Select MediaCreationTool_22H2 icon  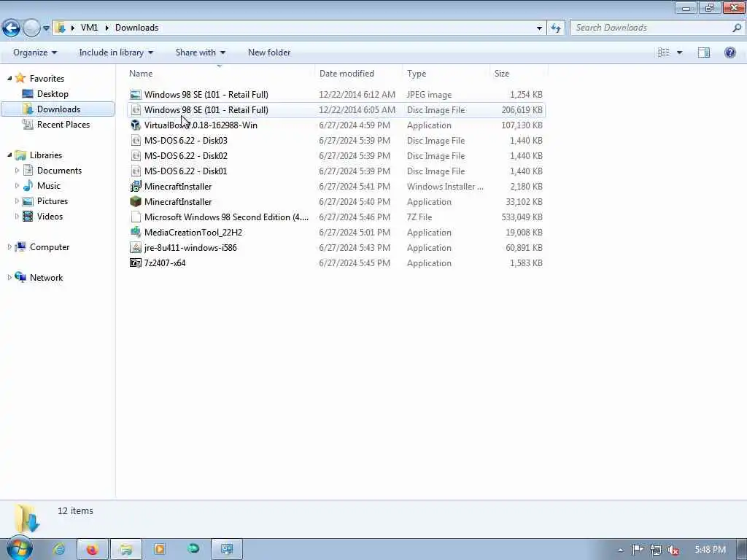(136, 232)
